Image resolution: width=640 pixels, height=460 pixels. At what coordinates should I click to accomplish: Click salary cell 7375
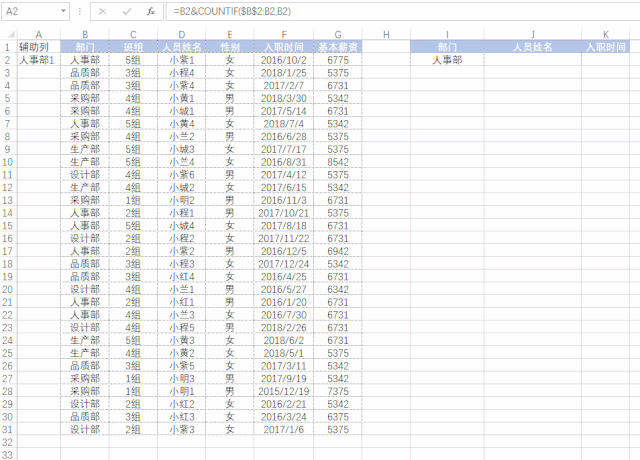(x=338, y=391)
